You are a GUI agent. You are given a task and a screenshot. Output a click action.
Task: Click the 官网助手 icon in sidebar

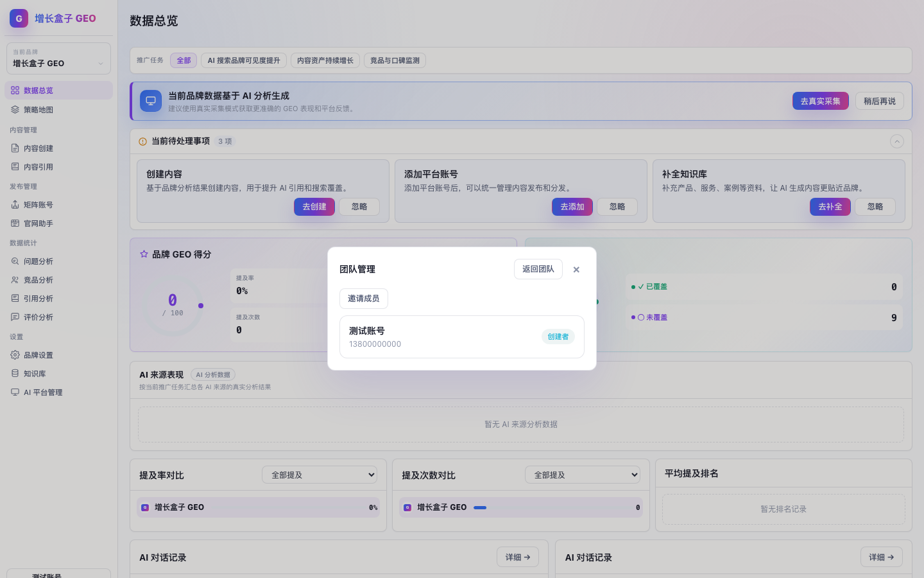tap(15, 223)
